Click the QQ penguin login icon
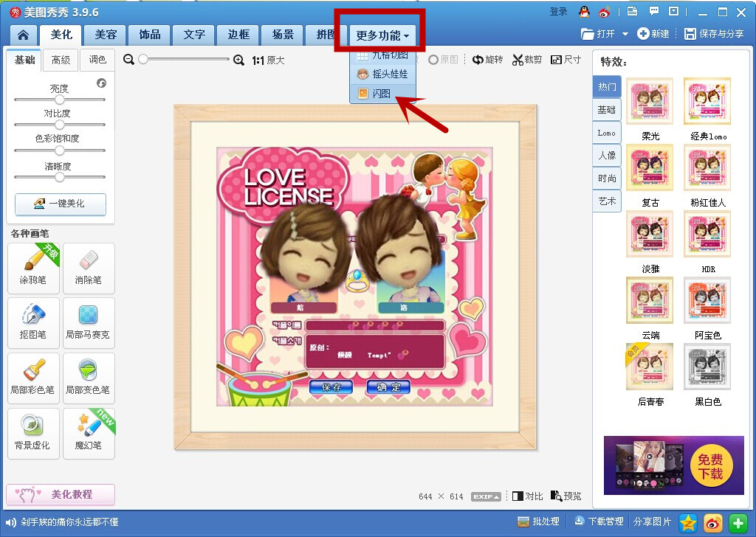This screenshot has width=756, height=537. click(x=585, y=12)
